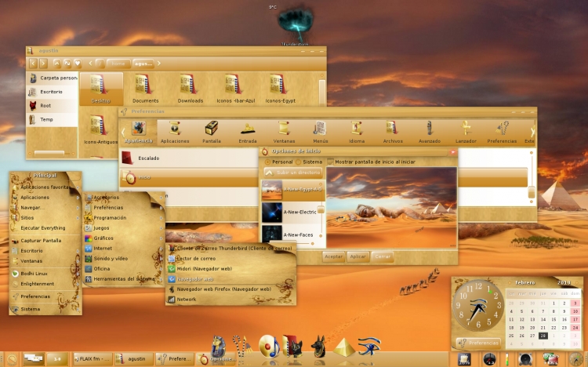The height and width of the screenshot is (367, 588).
Task: Click the theme list vertical scrollbar handle
Action: (x=321, y=209)
